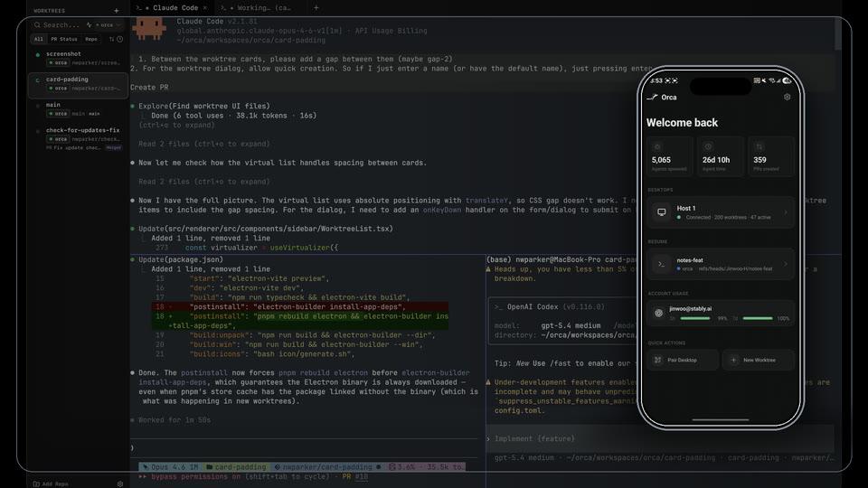Click the recent clock icon in sidebar

[119, 39]
